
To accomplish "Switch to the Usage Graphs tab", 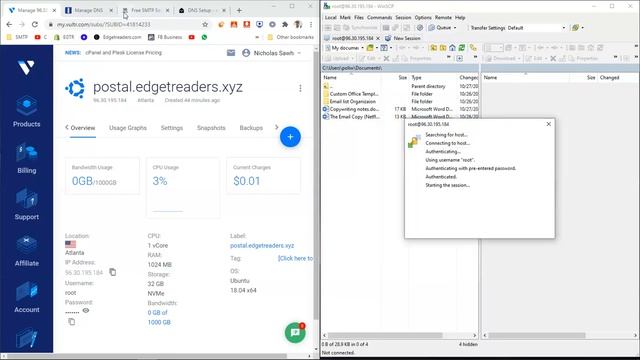I will 128,128.
